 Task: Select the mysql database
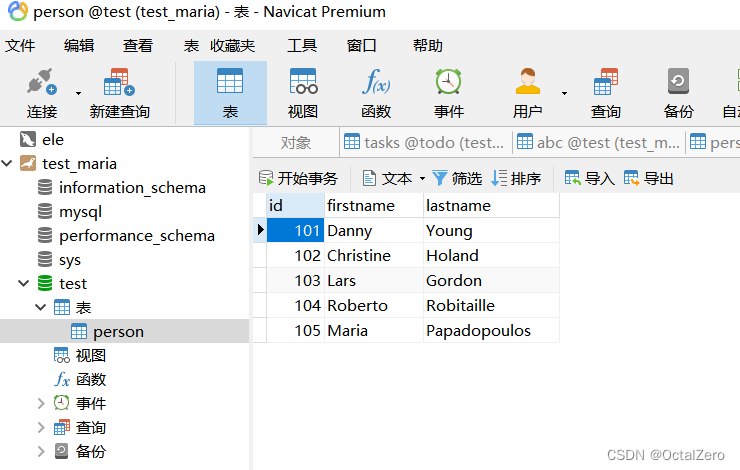pyautogui.click(x=80, y=212)
